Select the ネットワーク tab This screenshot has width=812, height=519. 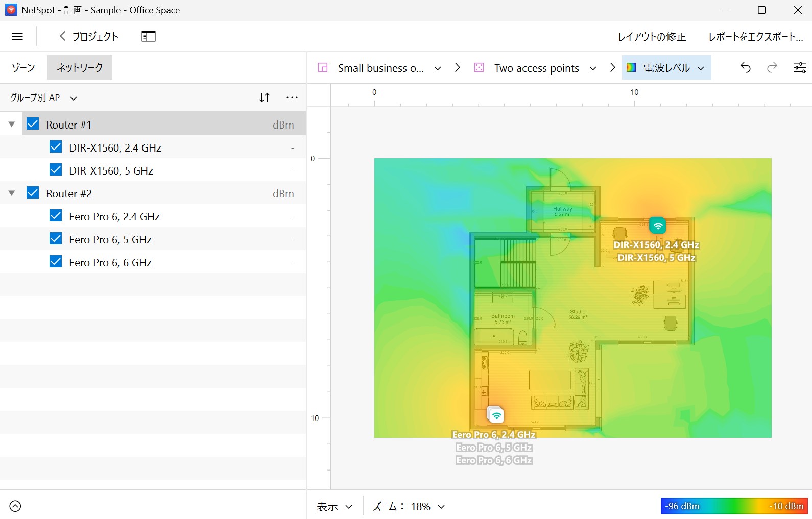80,68
